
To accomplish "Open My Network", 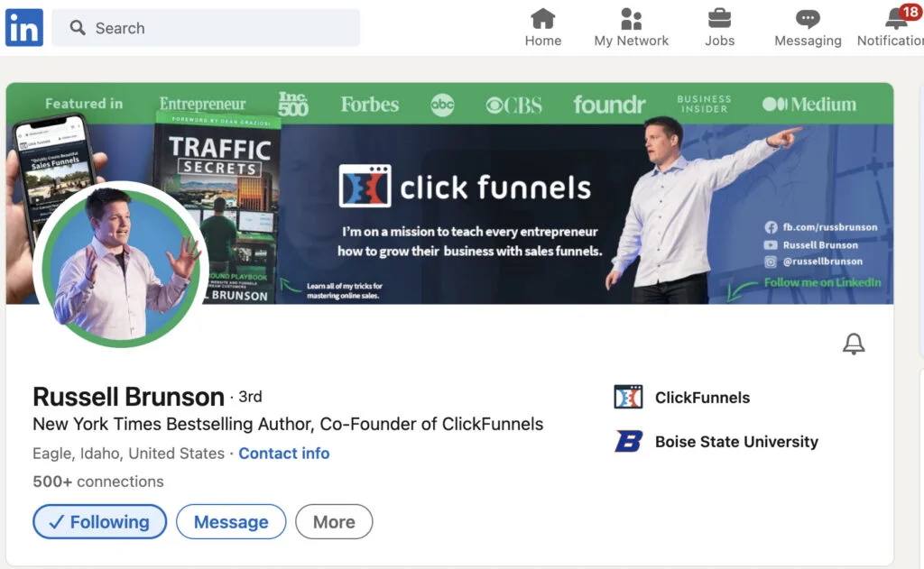I will click(631, 28).
